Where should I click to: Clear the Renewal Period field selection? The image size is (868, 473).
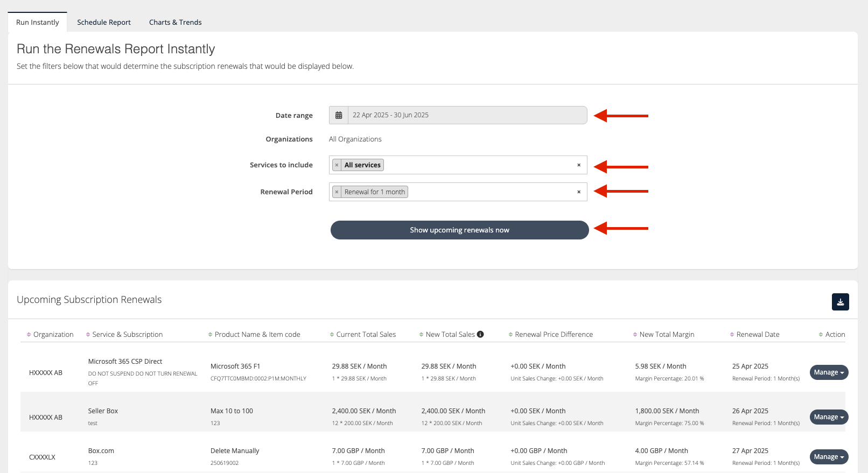(579, 192)
